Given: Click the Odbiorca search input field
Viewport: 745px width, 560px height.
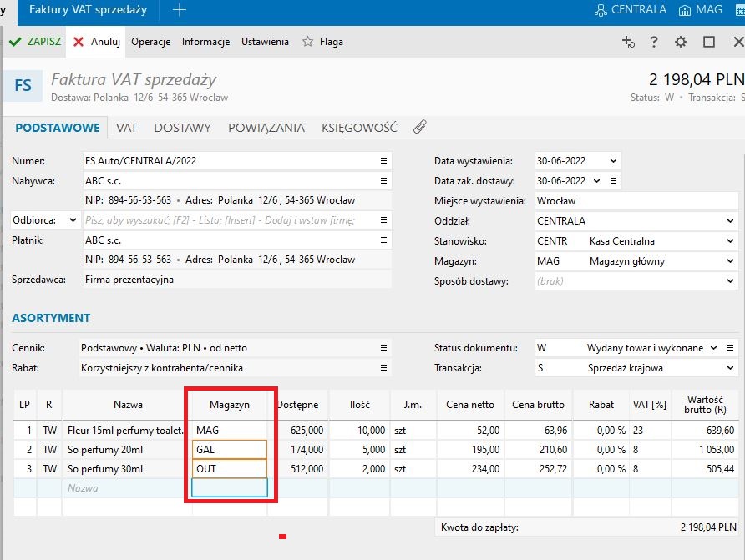Looking at the screenshot, I should (x=226, y=220).
